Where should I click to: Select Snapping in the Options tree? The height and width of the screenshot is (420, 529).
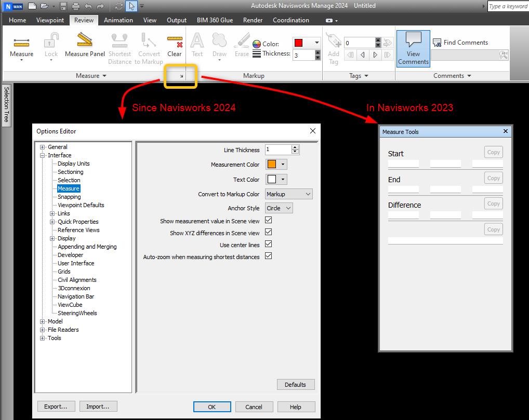point(69,197)
